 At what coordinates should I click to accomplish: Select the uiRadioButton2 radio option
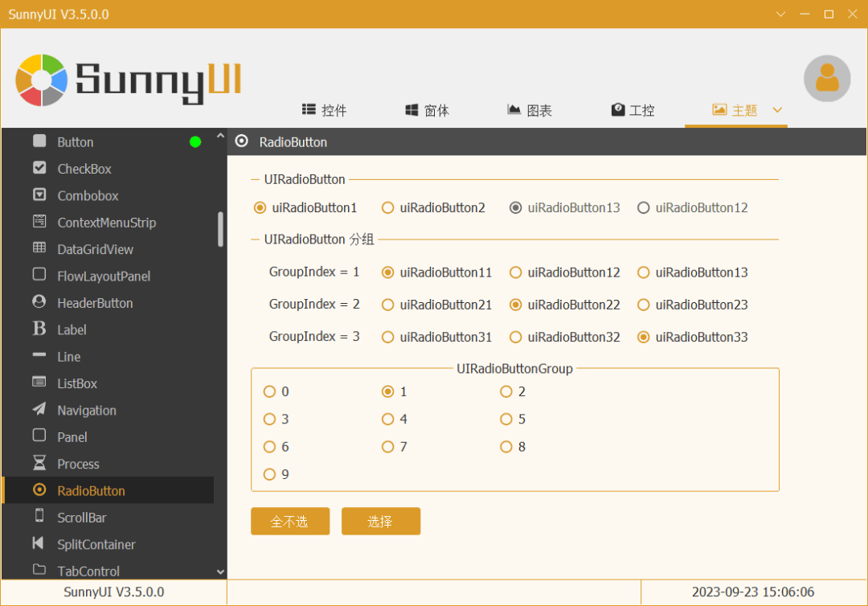pyautogui.click(x=388, y=207)
